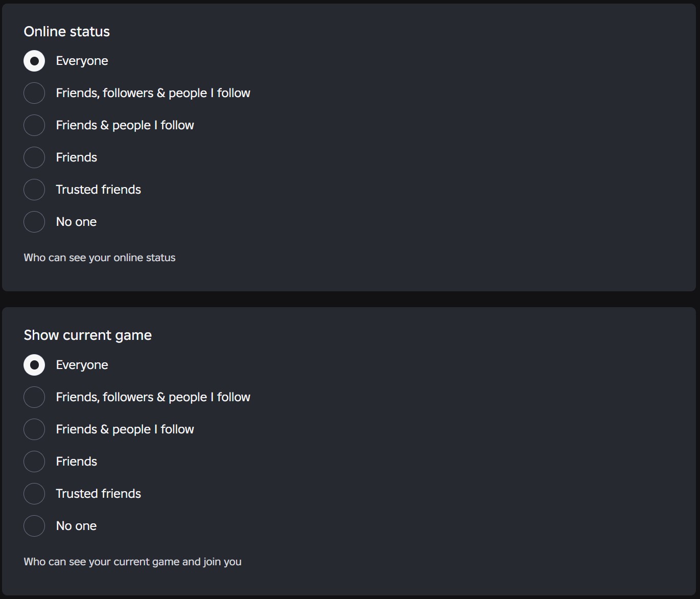Select Everyone radio under Show current game
This screenshot has width=700, height=599.
(34, 365)
